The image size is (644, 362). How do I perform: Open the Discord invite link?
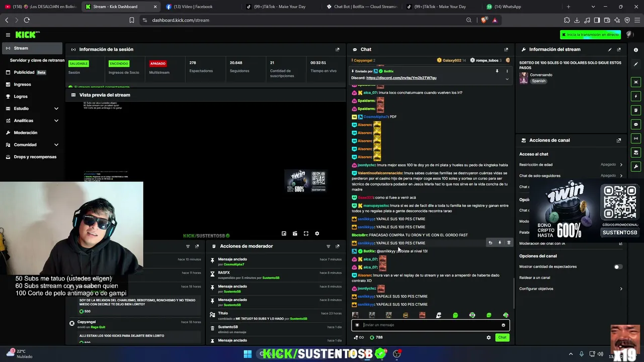401,78
